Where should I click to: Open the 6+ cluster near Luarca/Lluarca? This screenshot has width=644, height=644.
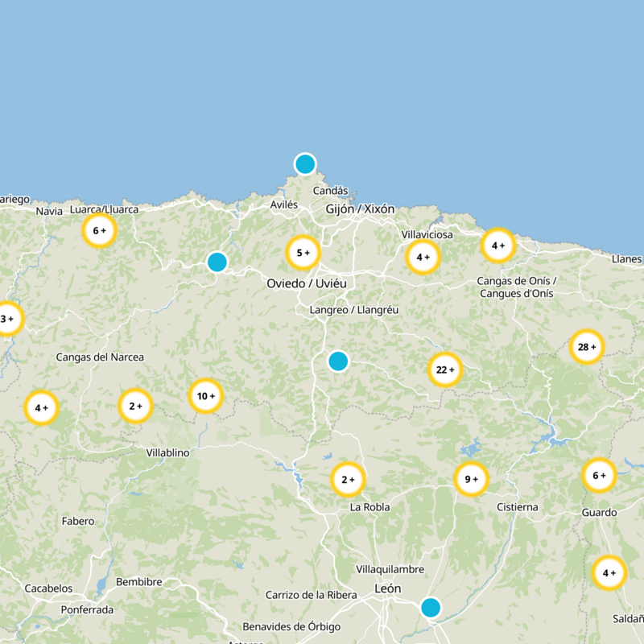point(99,230)
